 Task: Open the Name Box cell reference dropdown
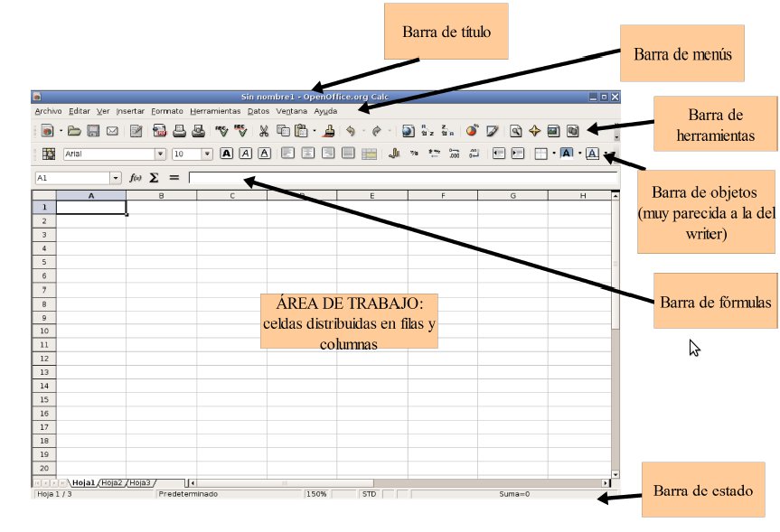click(x=115, y=178)
